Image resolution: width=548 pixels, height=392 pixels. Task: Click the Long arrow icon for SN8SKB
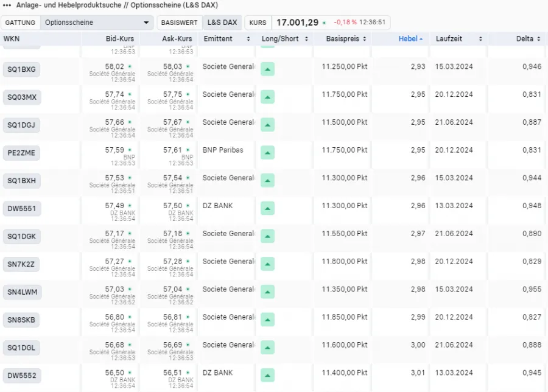[x=267, y=320]
